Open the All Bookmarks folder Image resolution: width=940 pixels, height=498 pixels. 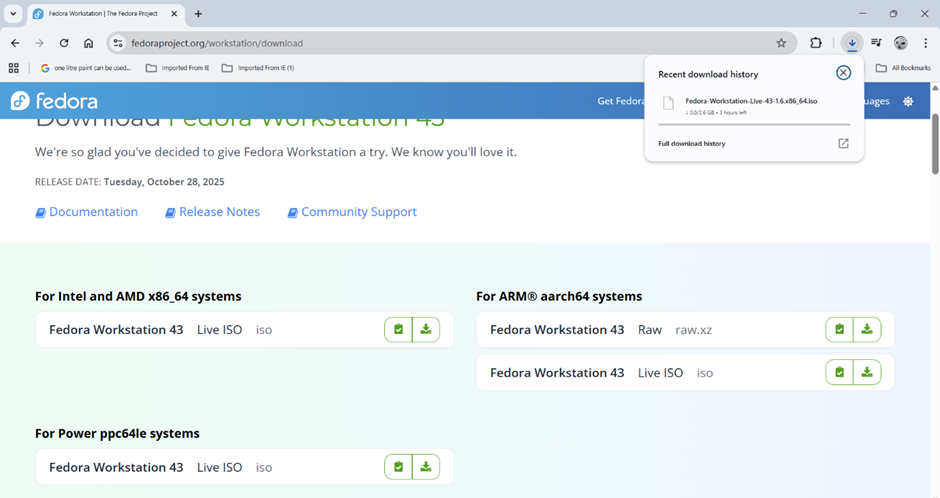tap(902, 68)
